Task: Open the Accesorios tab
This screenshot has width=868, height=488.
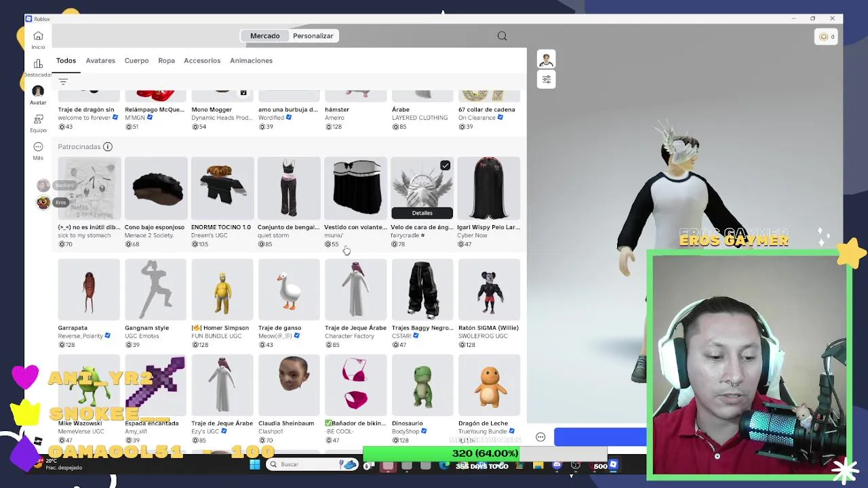Action: point(202,60)
